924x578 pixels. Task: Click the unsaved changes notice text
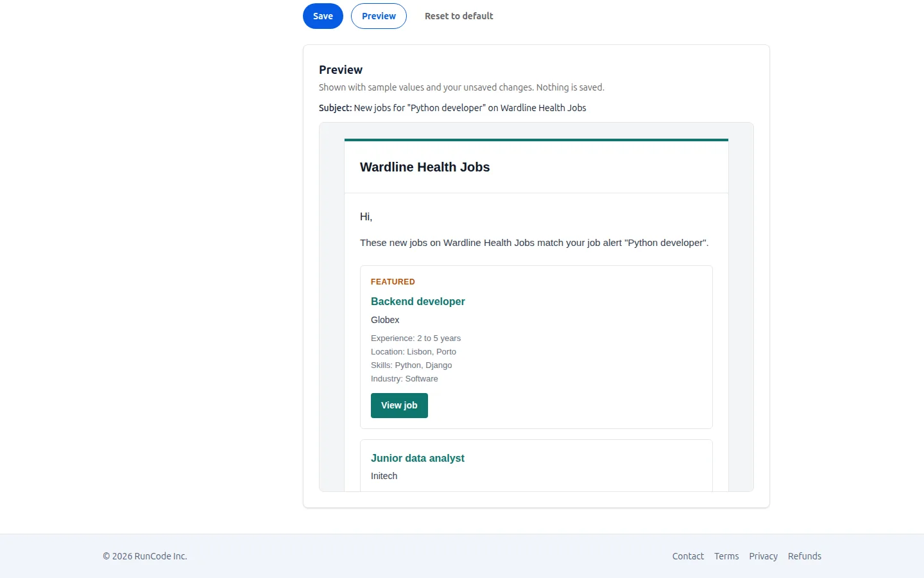pos(461,87)
